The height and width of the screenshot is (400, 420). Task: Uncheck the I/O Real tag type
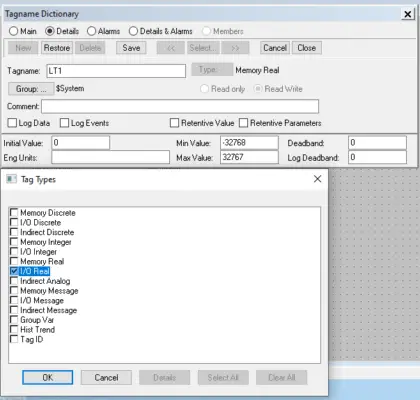pyautogui.click(x=14, y=271)
